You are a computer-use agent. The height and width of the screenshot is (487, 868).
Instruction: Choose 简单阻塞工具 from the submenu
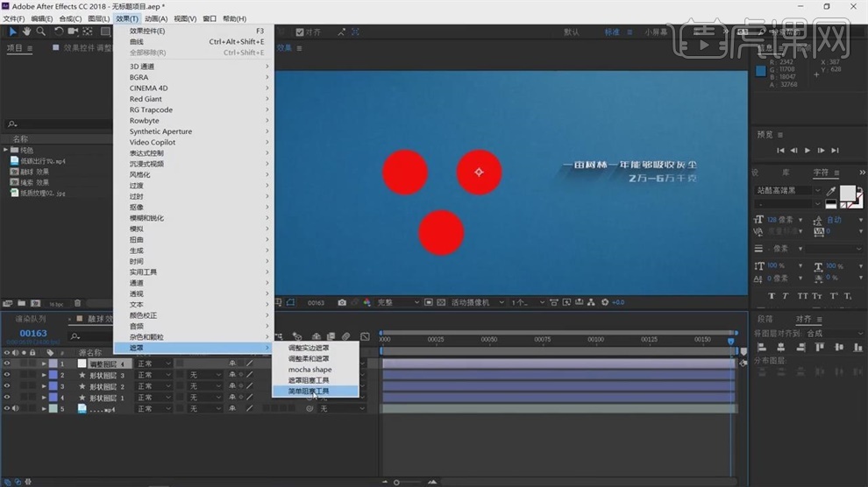pyautogui.click(x=309, y=392)
